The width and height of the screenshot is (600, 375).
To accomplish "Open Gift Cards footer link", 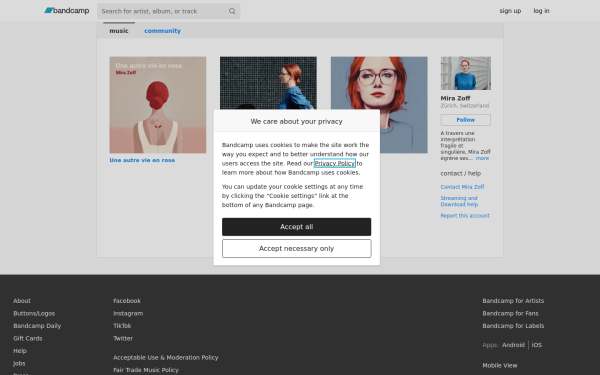I will (28, 338).
